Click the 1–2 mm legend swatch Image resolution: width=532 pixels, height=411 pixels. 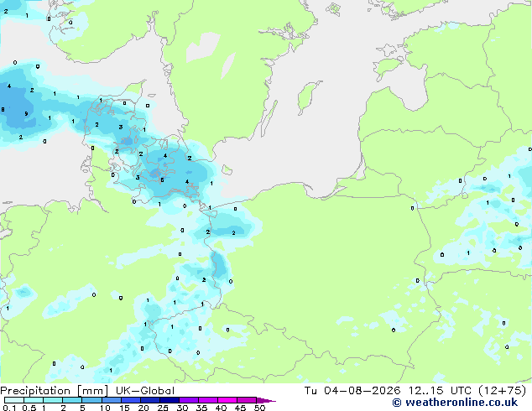pos(53,400)
